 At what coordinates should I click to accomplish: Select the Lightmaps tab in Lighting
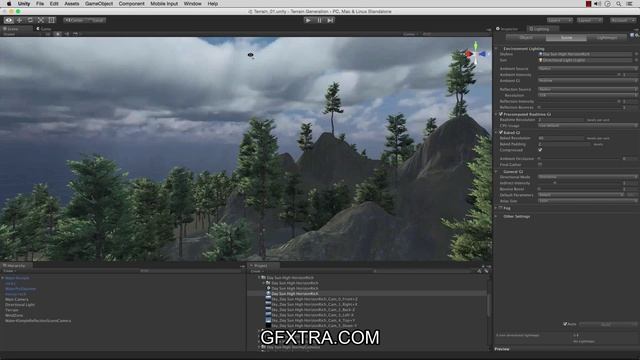(607, 38)
